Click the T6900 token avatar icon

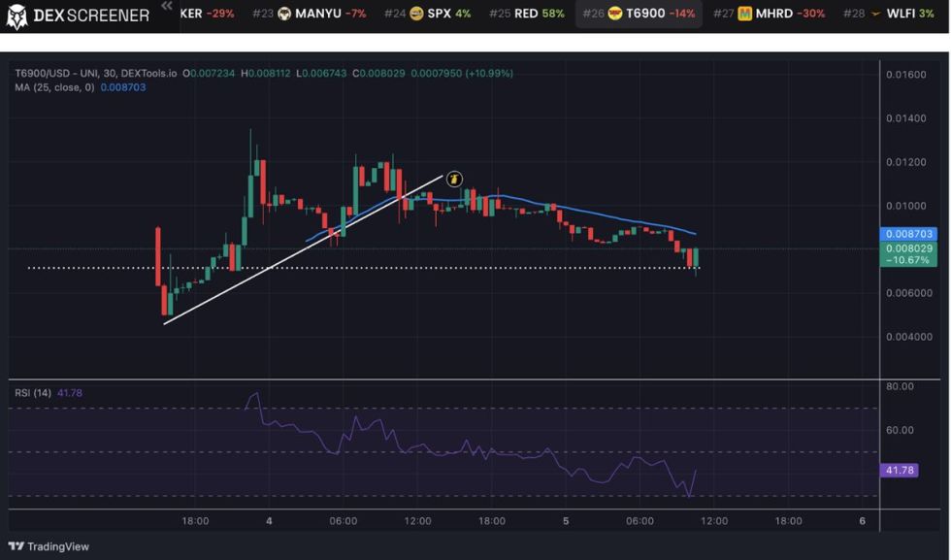coord(615,14)
